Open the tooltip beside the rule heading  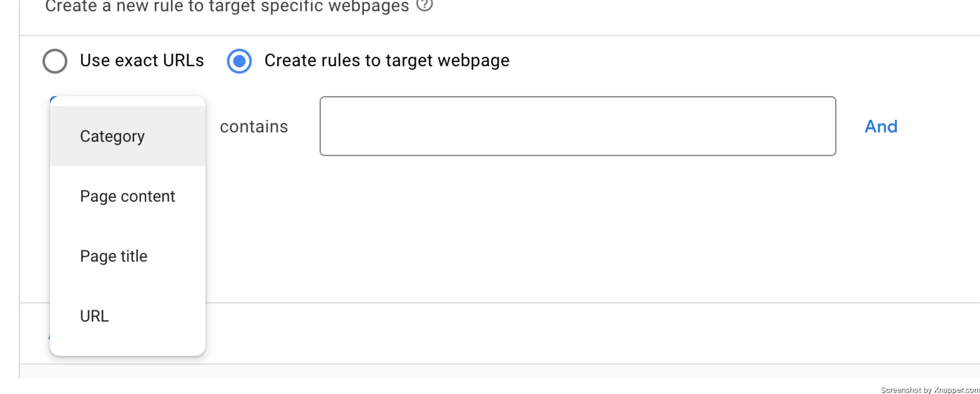point(424,5)
